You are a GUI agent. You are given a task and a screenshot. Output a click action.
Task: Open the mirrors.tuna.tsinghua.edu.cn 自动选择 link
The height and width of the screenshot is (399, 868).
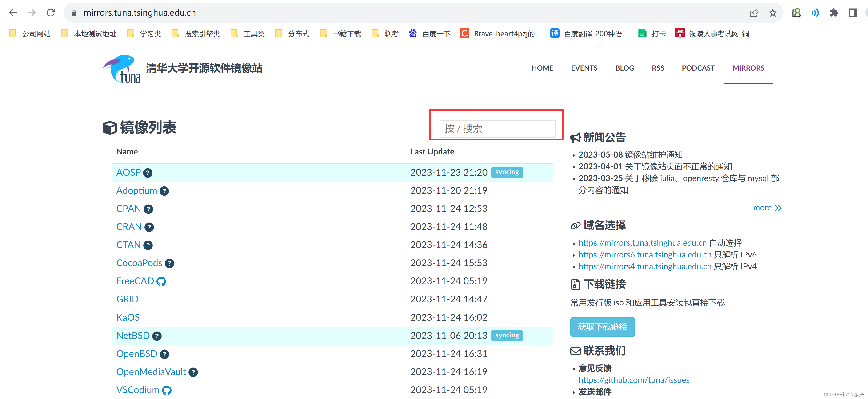[x=642, y=243]
